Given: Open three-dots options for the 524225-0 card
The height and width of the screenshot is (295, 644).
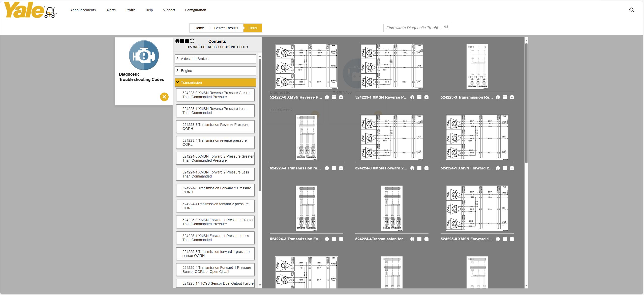Looking at the screenshot, I should tap(498, 239).
